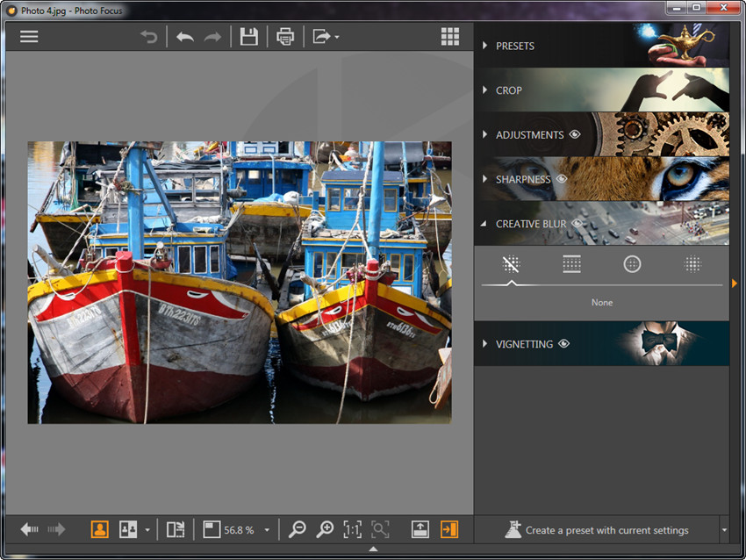Open the grid apps icon
This screenshot has height=560, width=746.
click(449, 37)
